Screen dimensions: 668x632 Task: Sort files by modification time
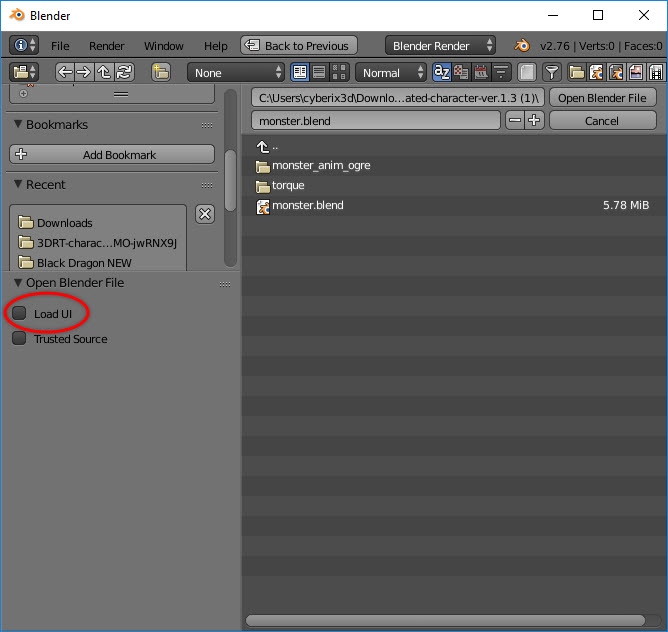481,72
